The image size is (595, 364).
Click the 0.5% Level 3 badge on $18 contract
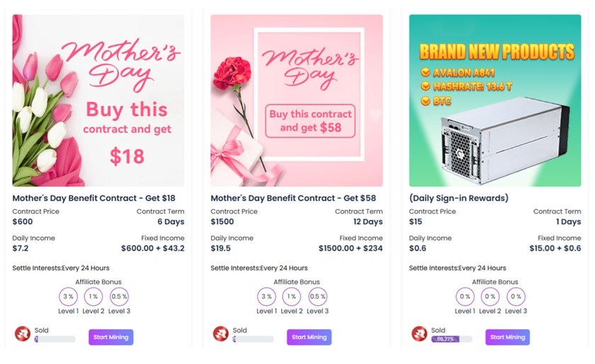119,297
